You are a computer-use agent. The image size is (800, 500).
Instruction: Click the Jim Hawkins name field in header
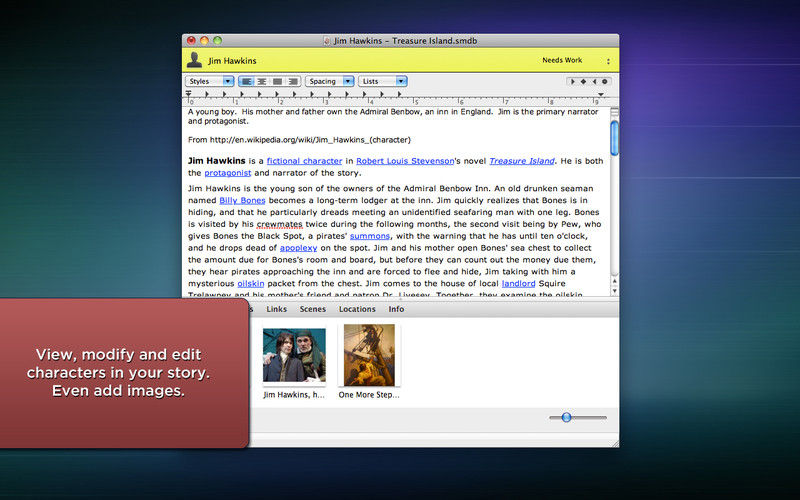(x=232, y=61)
